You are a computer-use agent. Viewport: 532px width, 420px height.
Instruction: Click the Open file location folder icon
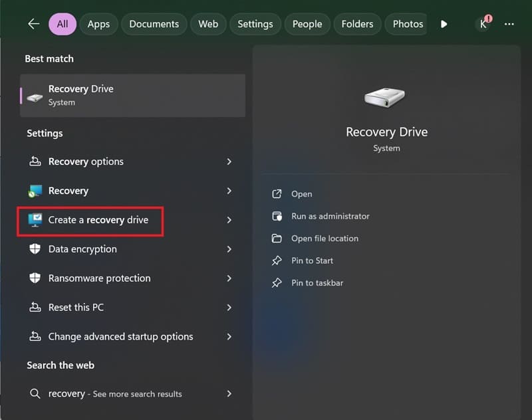point(277,239)
